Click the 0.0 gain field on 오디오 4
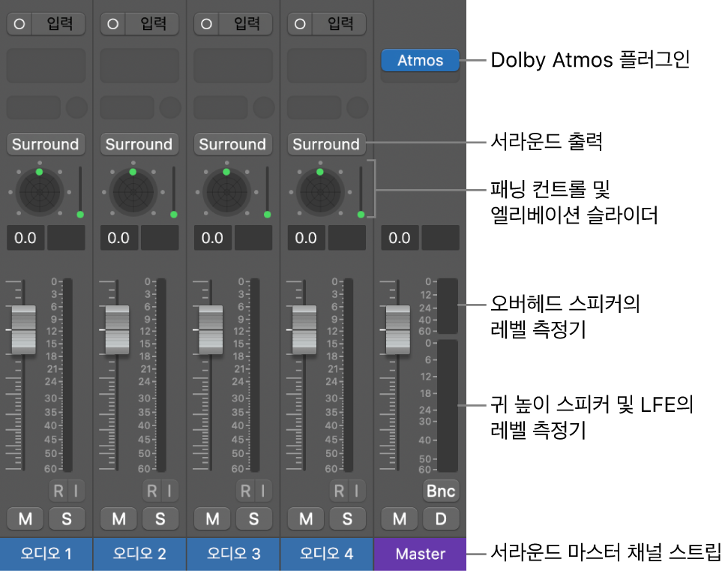The width and height of the screenshot is (728, 571). click(306, 238)
